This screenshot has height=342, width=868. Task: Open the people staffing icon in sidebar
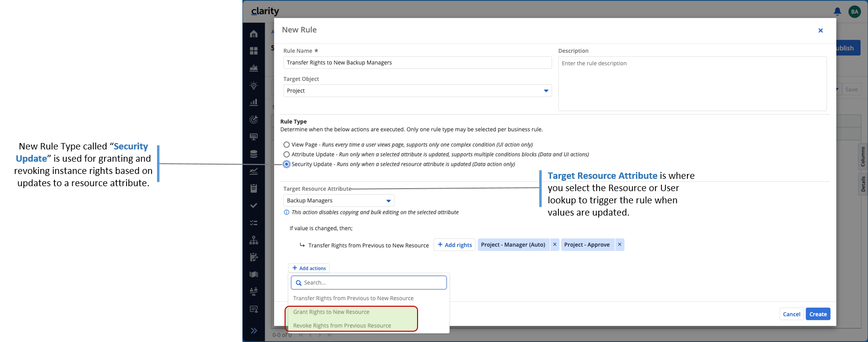pyautogui.click(x=254, y=292)
